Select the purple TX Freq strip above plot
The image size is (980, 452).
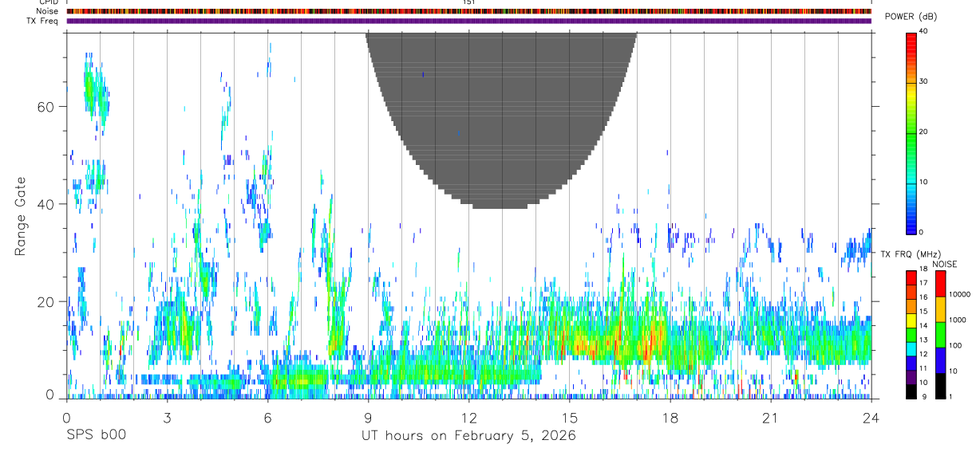[468, 21]
